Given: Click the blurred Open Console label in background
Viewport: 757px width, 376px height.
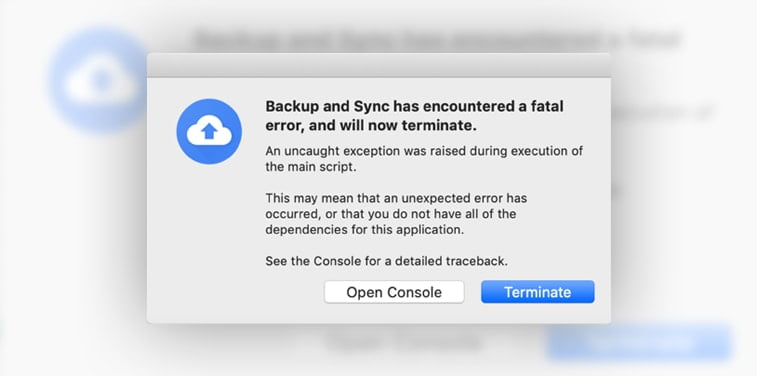Looking at the screenshot, I should click(404, 343).
